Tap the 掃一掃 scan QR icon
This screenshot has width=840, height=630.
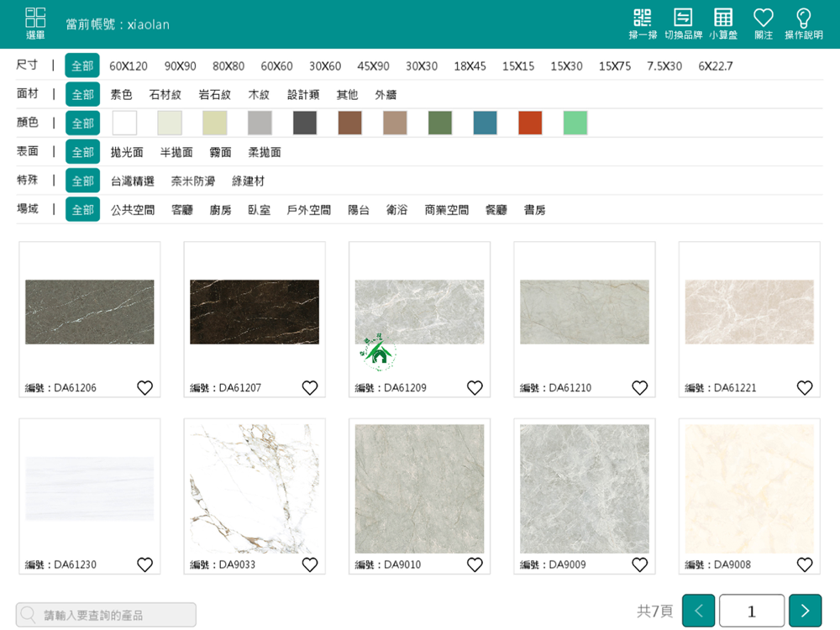click(x=643, y=24)
